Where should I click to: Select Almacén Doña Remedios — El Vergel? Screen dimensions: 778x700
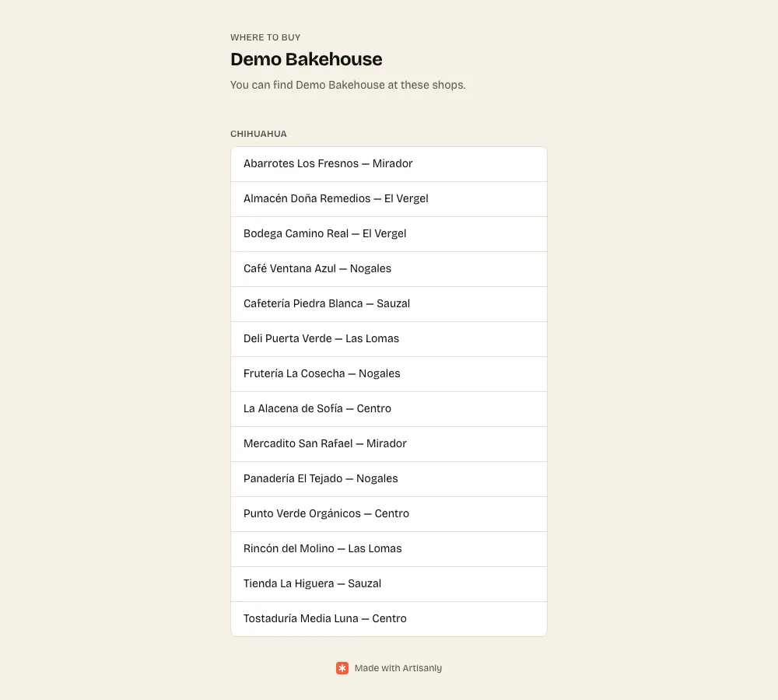point(389,199)
